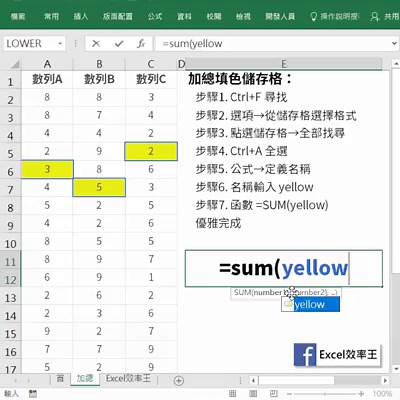Viewport: 400px width, 400px height.
Task: Click horizontal scrollbar right arrow
Action: 385,380
